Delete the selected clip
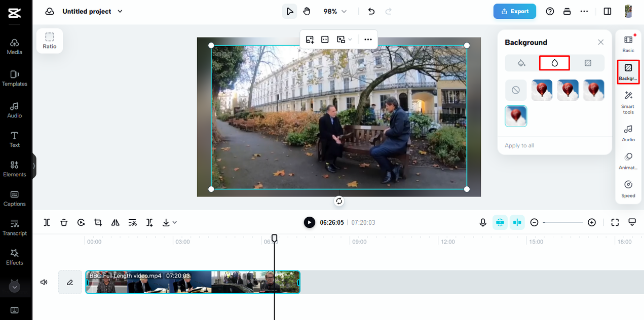Screen dimensions: 644x320 [64, 222]
